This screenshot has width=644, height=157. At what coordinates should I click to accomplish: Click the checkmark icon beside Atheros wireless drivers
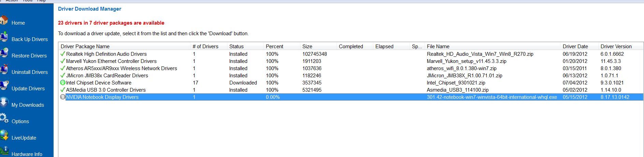[x=62, y=68]
